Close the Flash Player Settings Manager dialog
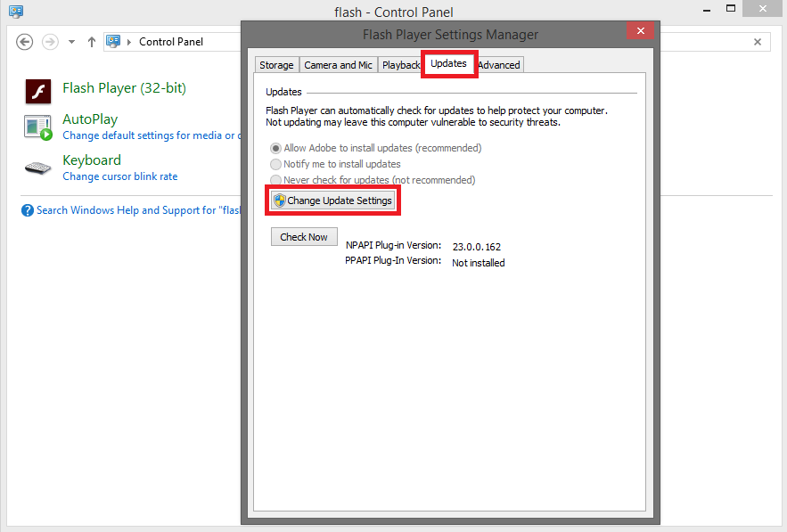This screenshot has width=787, height=532. (641, 30)
